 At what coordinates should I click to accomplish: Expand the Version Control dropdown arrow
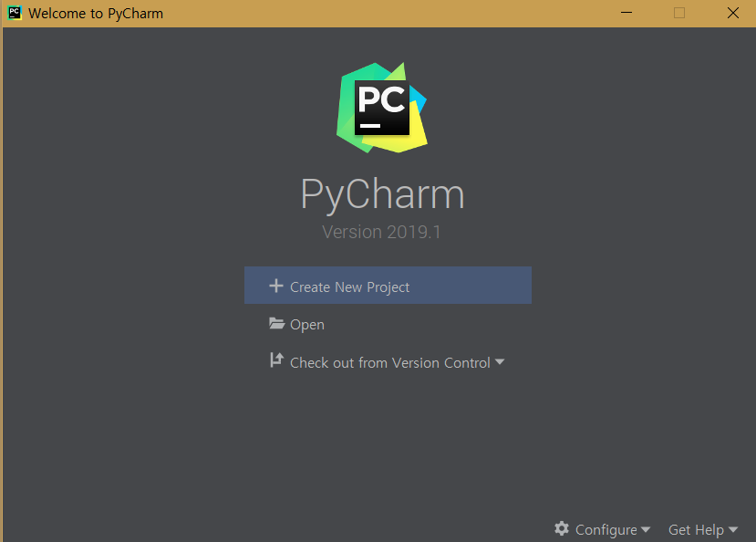click(500, 361)
